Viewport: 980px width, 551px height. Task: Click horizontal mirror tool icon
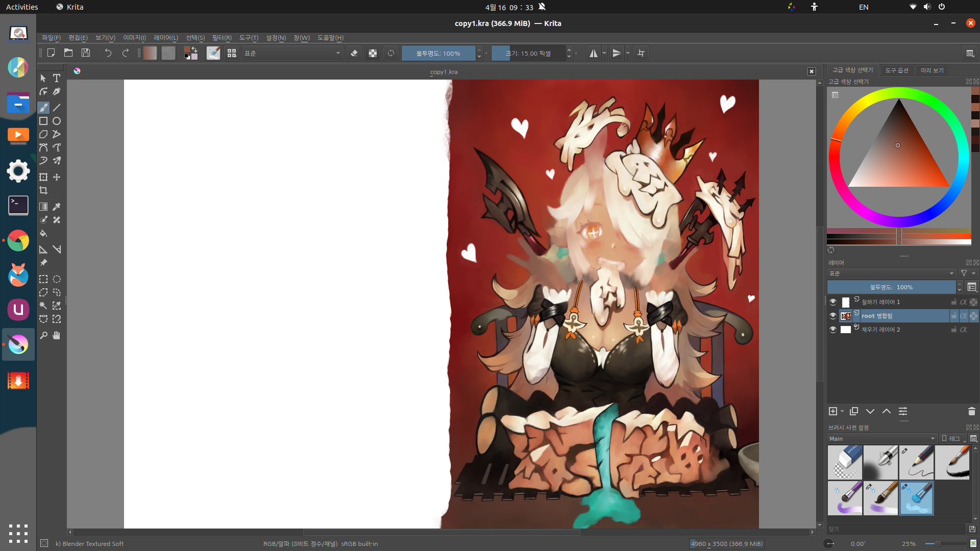(593, 53)
